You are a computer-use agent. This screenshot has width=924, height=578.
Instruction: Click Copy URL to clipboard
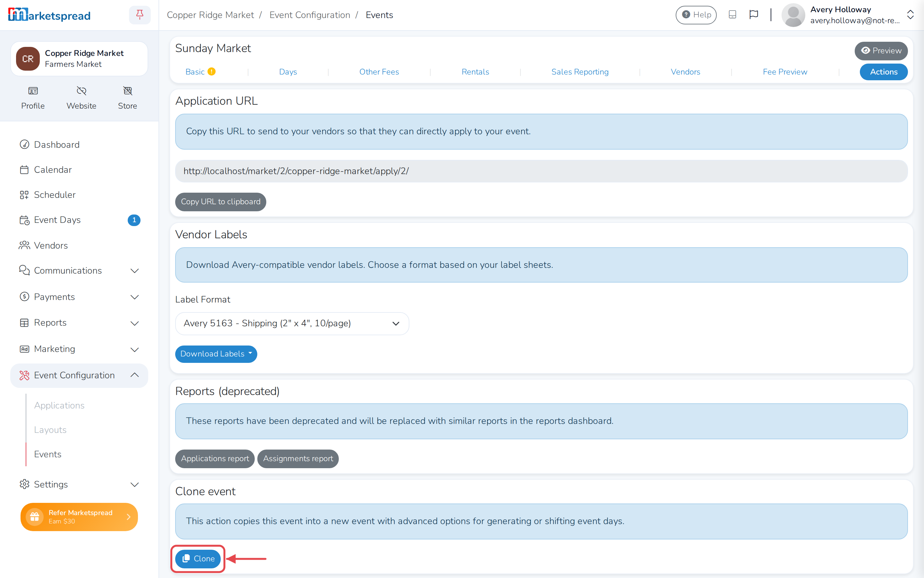[x=220, y=202]
